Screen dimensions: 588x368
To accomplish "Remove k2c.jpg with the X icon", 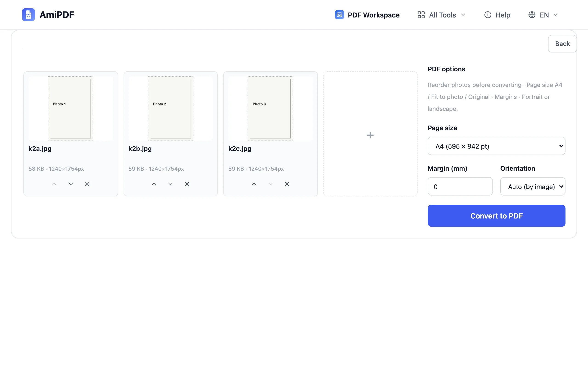I will click(x=287, y=184).
